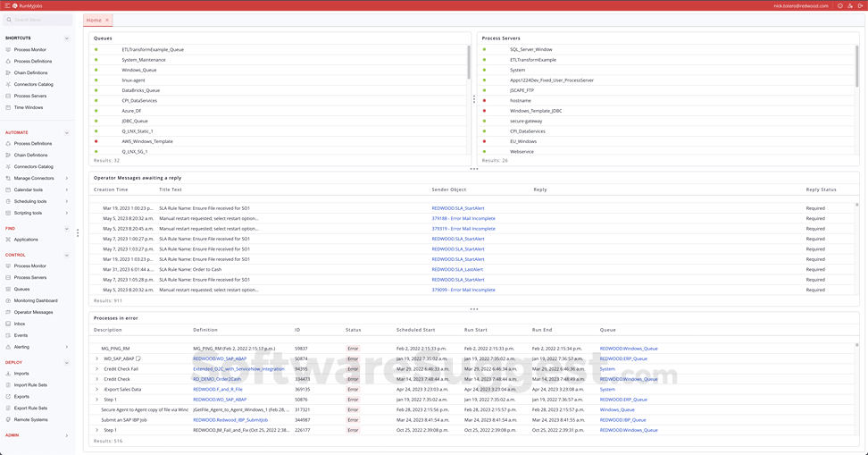This screenshot has height=455, width=868.
Task: Click the Time Windows sidebar icon
Action: (8, 107)
